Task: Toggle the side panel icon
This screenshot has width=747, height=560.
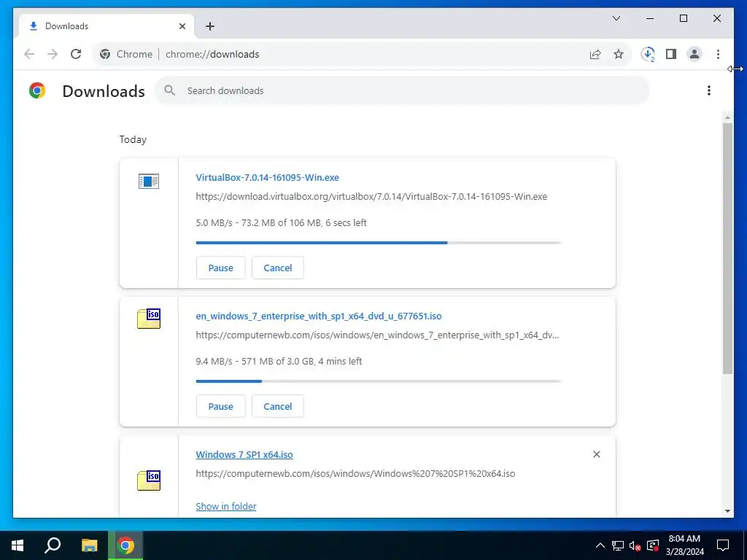Action: pyautogui.click(x=671, y=54)
